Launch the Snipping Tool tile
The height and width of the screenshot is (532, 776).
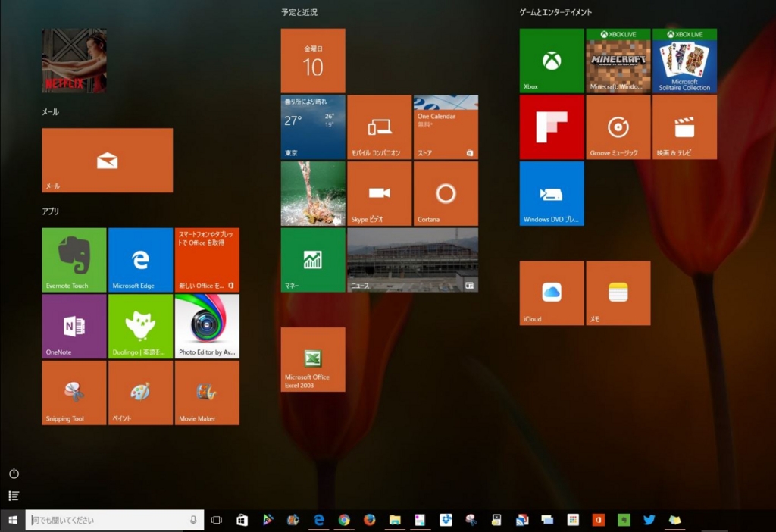point(74,393)
